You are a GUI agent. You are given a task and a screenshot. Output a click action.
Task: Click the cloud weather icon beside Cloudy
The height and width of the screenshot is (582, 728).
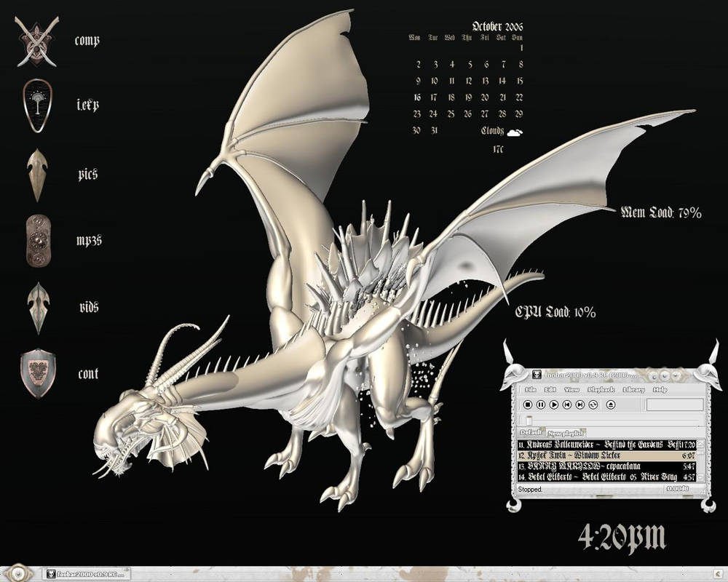pos(515,132)
